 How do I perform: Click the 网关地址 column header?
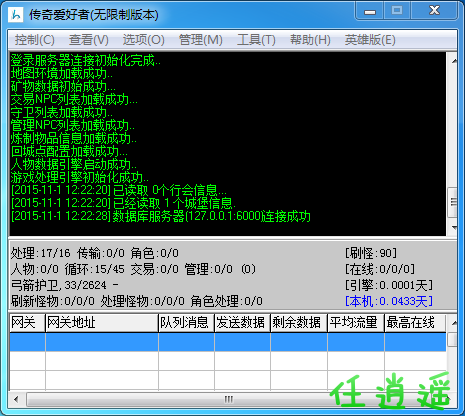[x=102, y=322]
